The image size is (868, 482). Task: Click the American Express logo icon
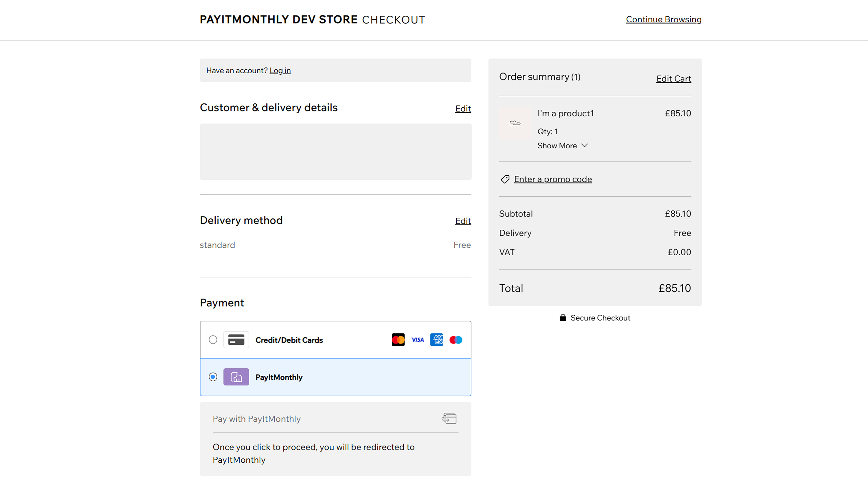tap(437, 340)
